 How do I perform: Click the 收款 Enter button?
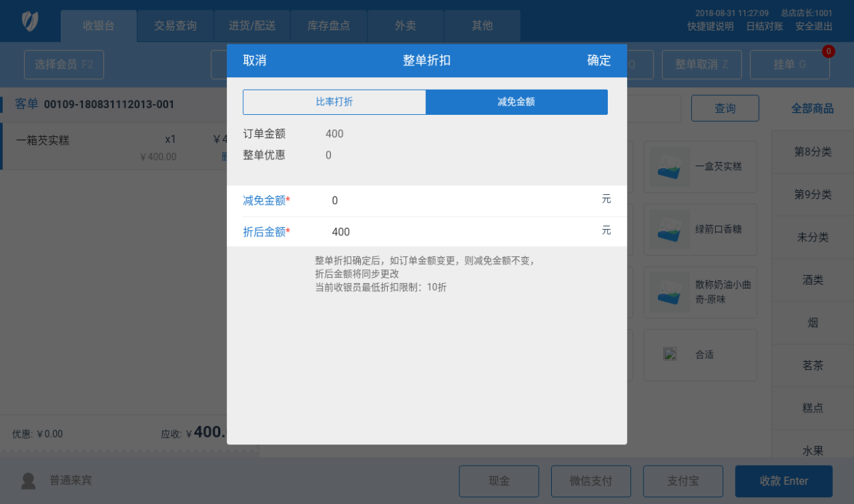[x=784, y=481]
